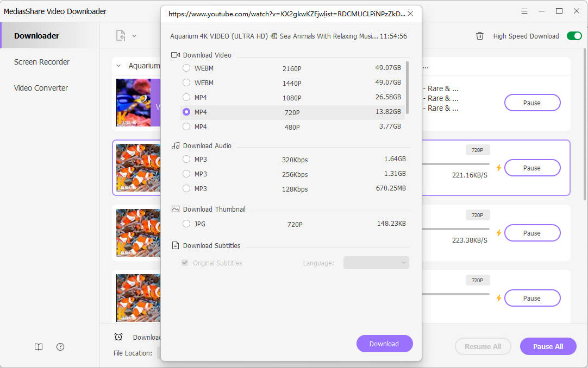This screenshot has width=588, height=368.
Task: Toggle the High Speed Download switch
Action: tap(574, 36)
